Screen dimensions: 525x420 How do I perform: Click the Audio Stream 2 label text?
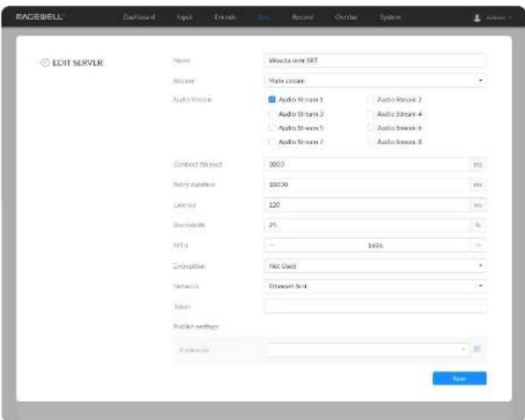[399, 99]
